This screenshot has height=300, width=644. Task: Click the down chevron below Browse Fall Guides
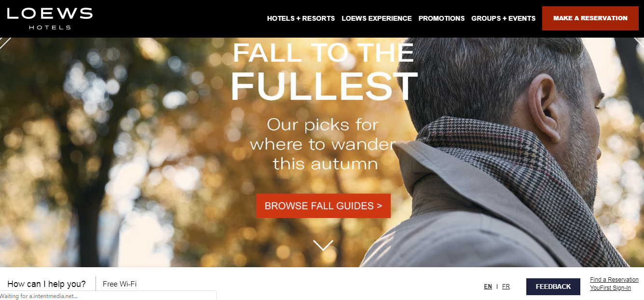coord(323,245)
